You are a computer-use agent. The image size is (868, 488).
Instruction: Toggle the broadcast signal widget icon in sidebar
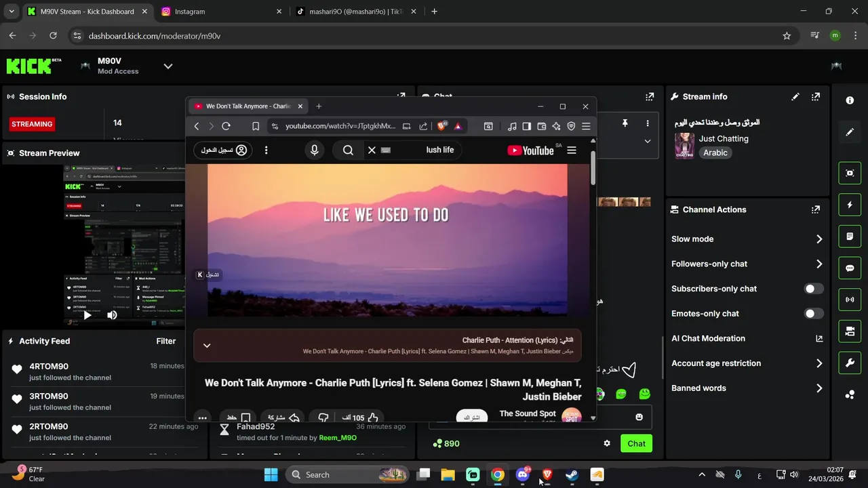(850, 300)
